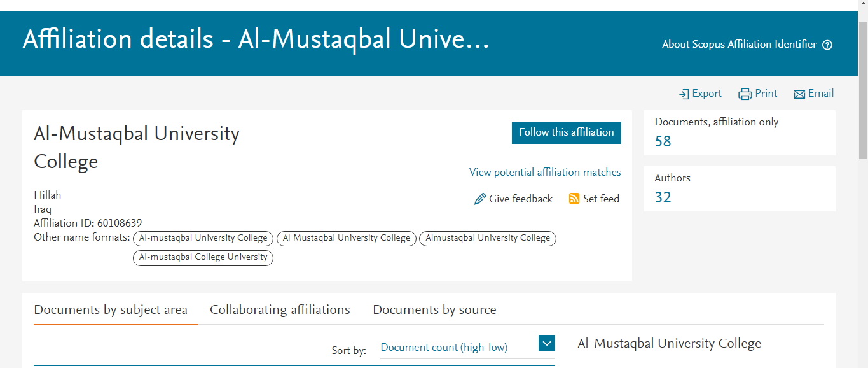Click the Iraq country text
This screenshot has height=368, width=868.
tap(43, 209)
